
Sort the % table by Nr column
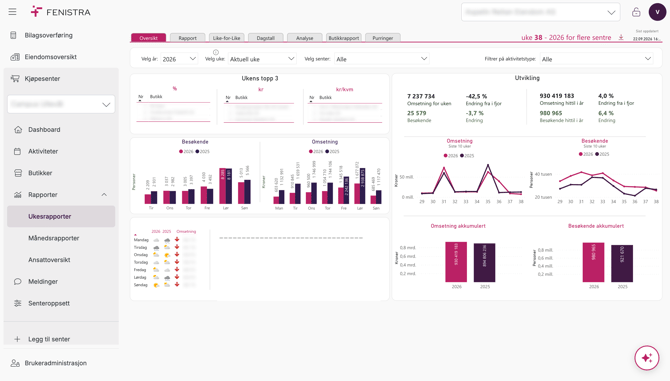pyautogui.click(x=141, y=97)
